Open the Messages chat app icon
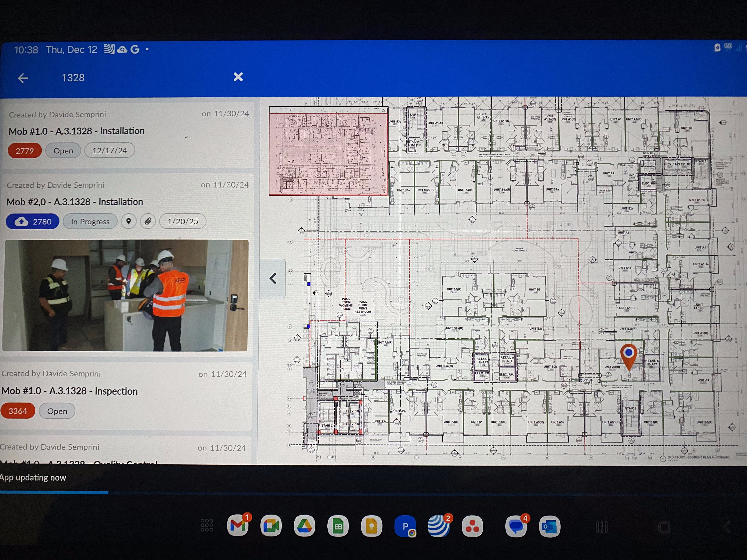 [516, 526]
